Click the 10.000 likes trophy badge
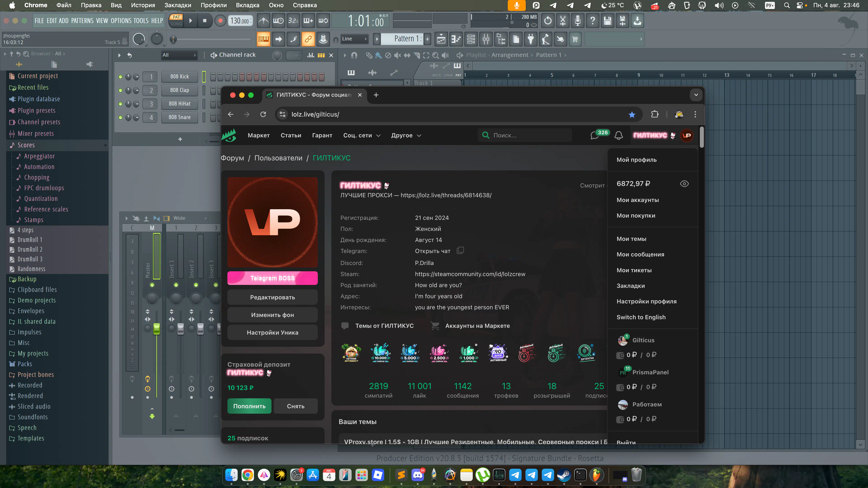868x488 pixels. click(380, 353)
